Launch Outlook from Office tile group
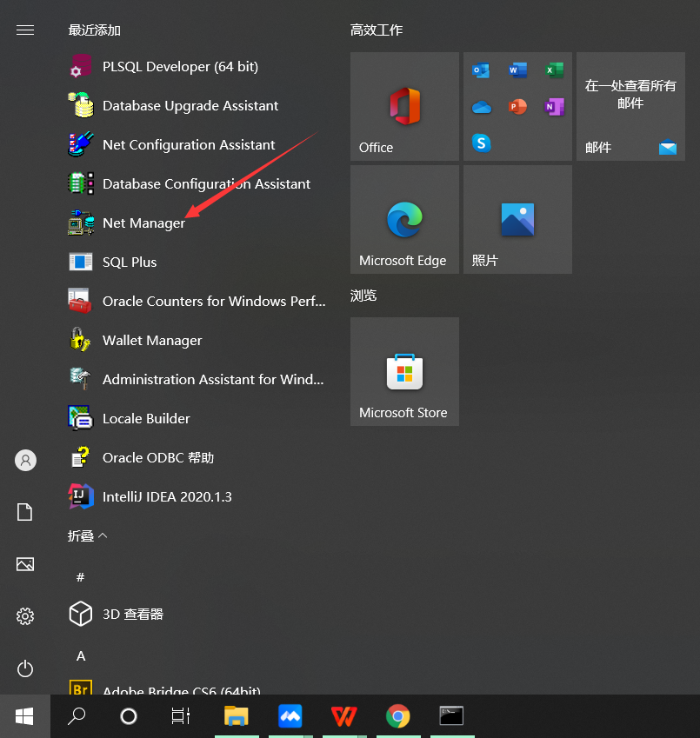This screenshot has height=738, width=700. click(x=481, y=70)
